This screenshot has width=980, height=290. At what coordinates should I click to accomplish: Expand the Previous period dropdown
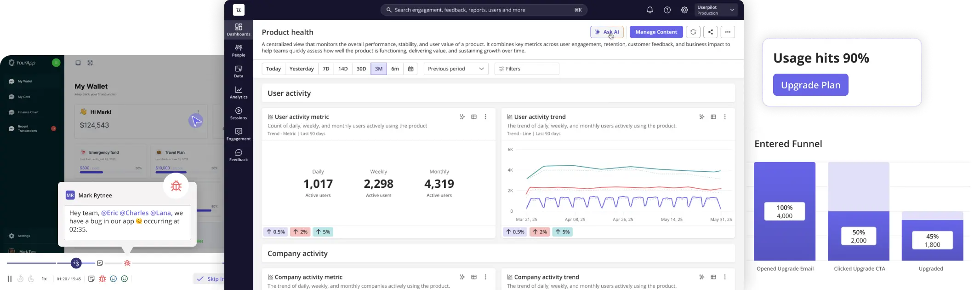pos(456,69)
